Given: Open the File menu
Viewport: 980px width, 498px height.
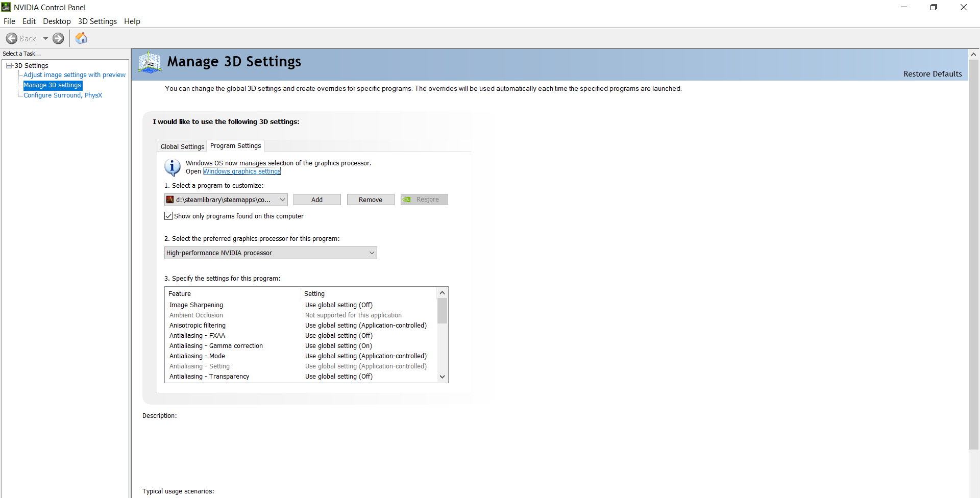Looking at the screenshot, I should tap(9, 21).
